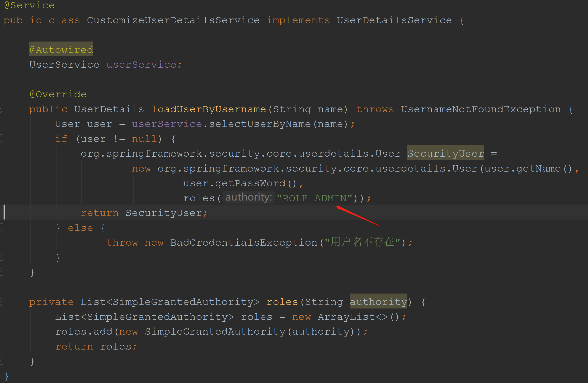Click the authority: parameter hint
This screenshot has height=383, width=588.
pos(249,197)
